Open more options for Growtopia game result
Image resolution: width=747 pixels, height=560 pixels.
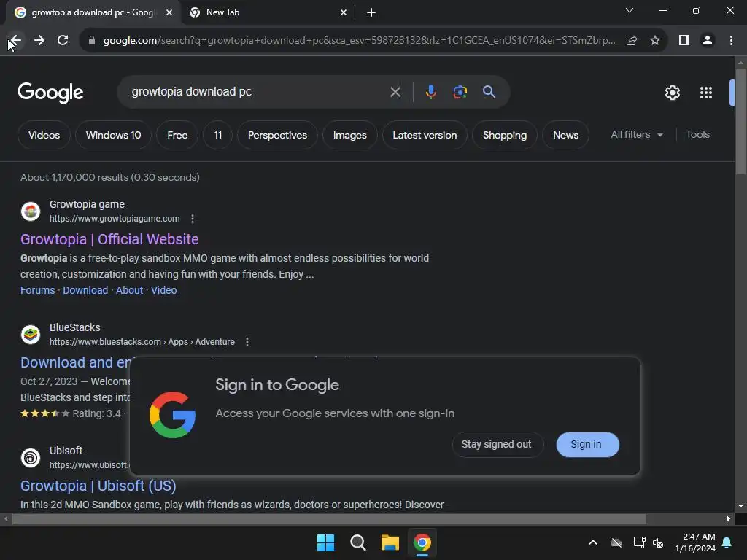pyautogui.click(x=193, y=219)
